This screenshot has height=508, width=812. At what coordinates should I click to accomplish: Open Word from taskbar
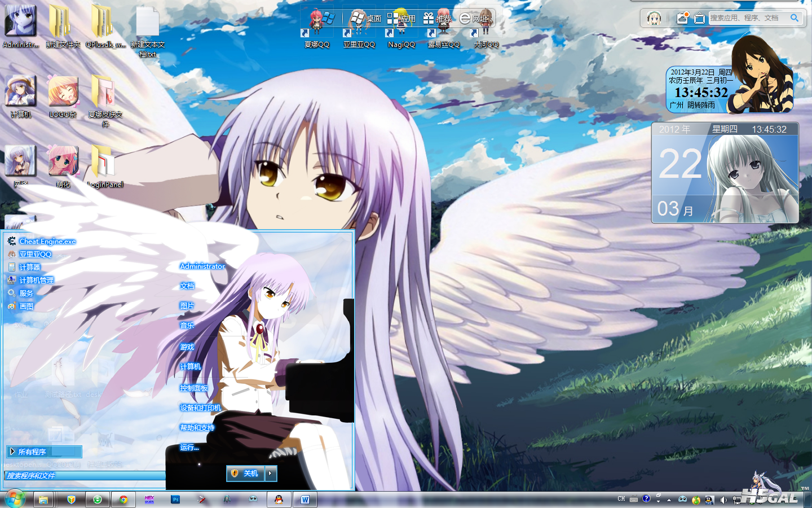(x=305, y=500)
